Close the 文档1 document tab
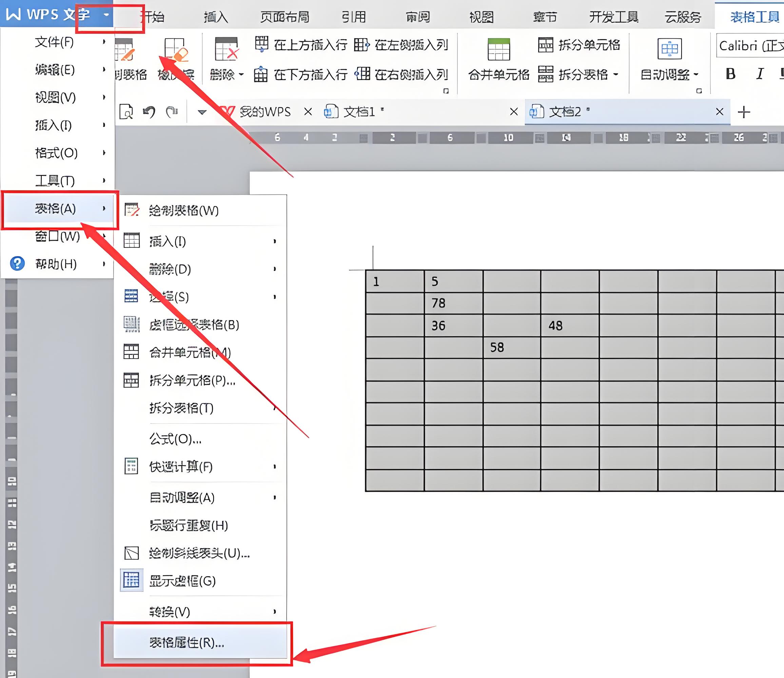The image size is (784, 678). (x=513, y=112)
